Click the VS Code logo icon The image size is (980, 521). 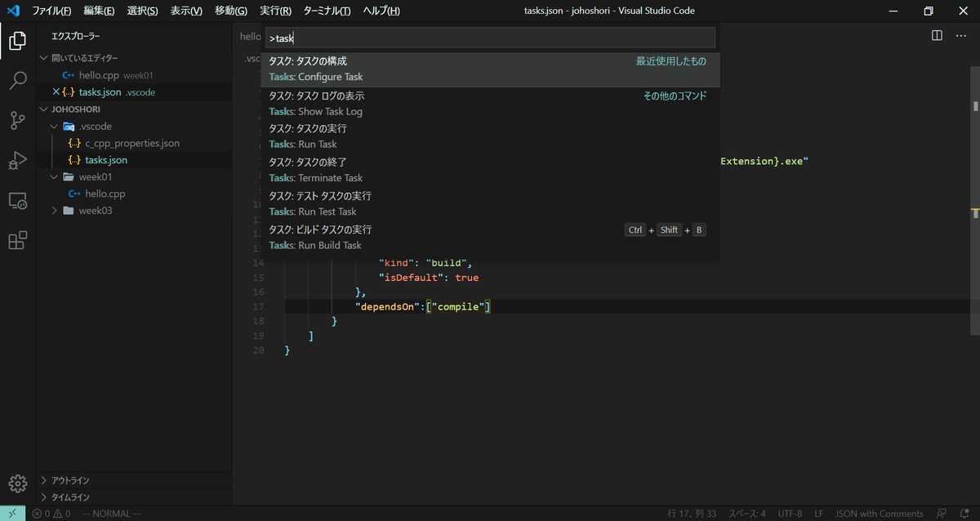pos(13,11)
